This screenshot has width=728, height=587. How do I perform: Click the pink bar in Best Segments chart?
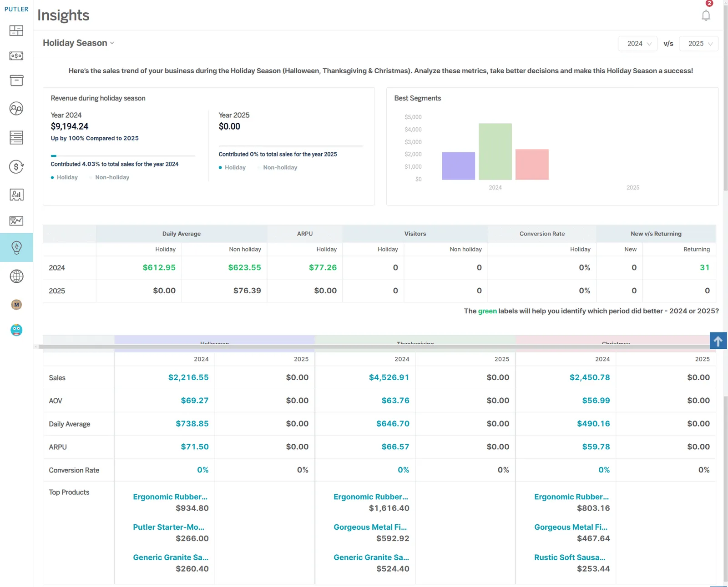click(532, 165)
